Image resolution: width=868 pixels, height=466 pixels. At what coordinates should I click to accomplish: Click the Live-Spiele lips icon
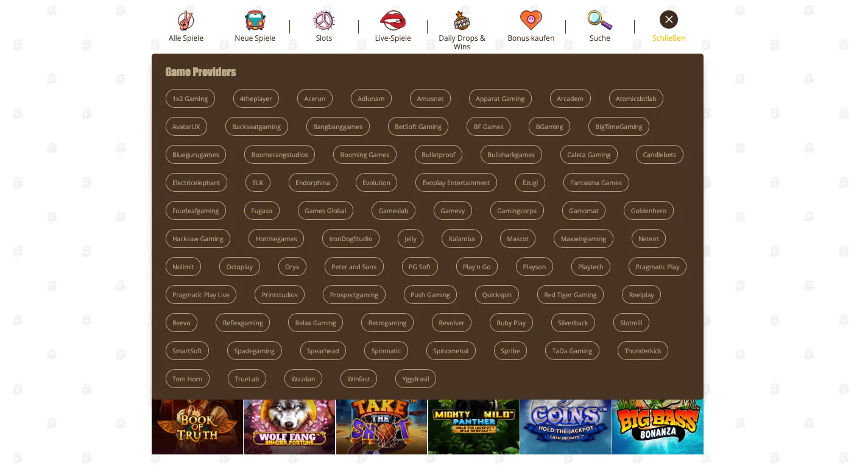392,19
